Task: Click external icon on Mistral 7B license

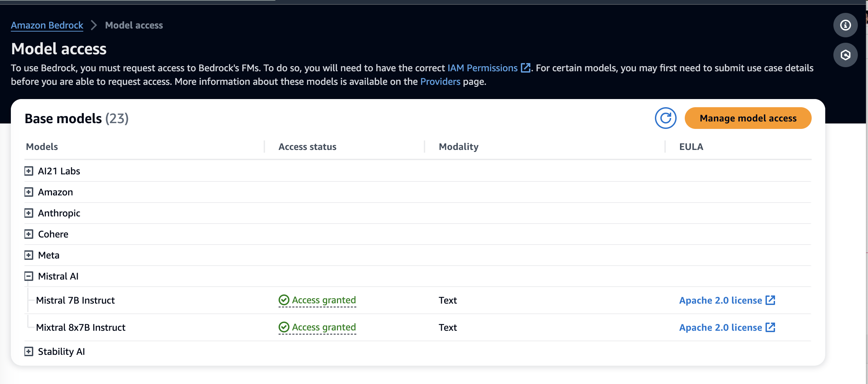Action: coord(771,300)
